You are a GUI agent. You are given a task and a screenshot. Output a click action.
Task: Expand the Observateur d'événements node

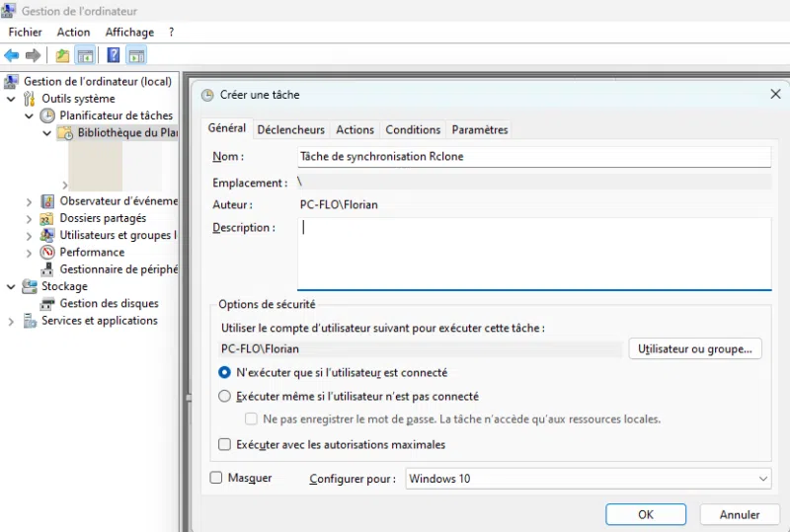click(30, 202)
